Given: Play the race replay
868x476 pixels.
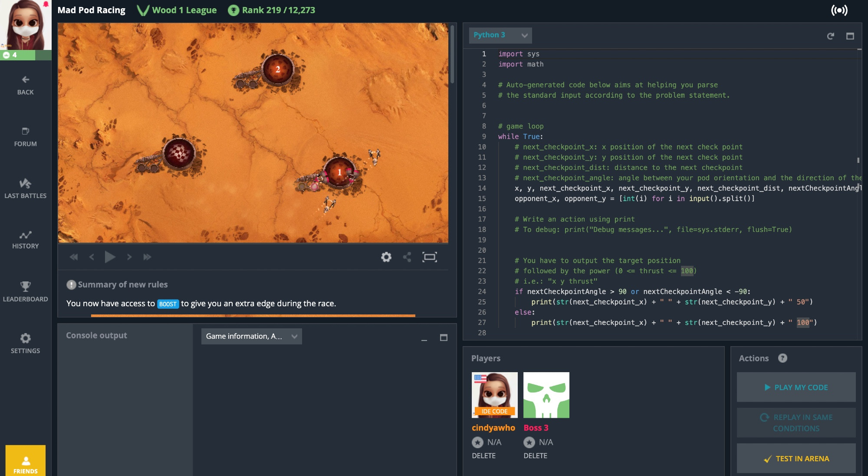Looking at the screenshot, I should coord(110,257).
